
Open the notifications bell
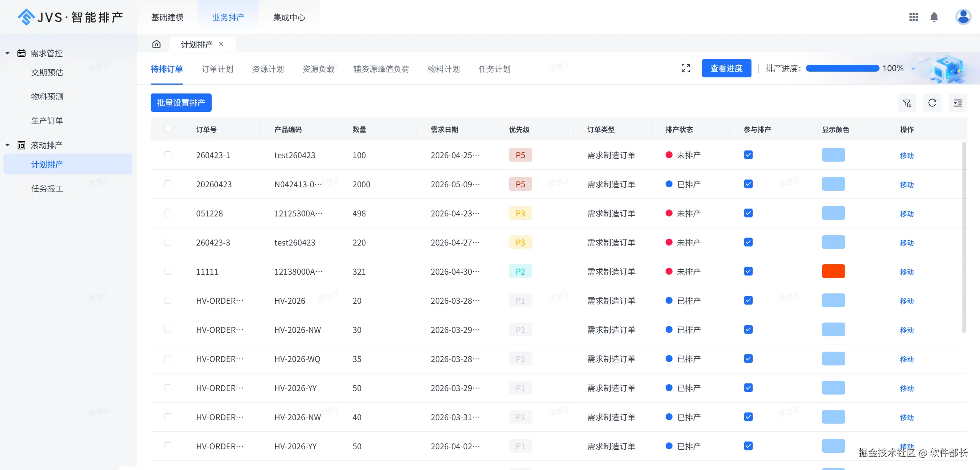934,17
